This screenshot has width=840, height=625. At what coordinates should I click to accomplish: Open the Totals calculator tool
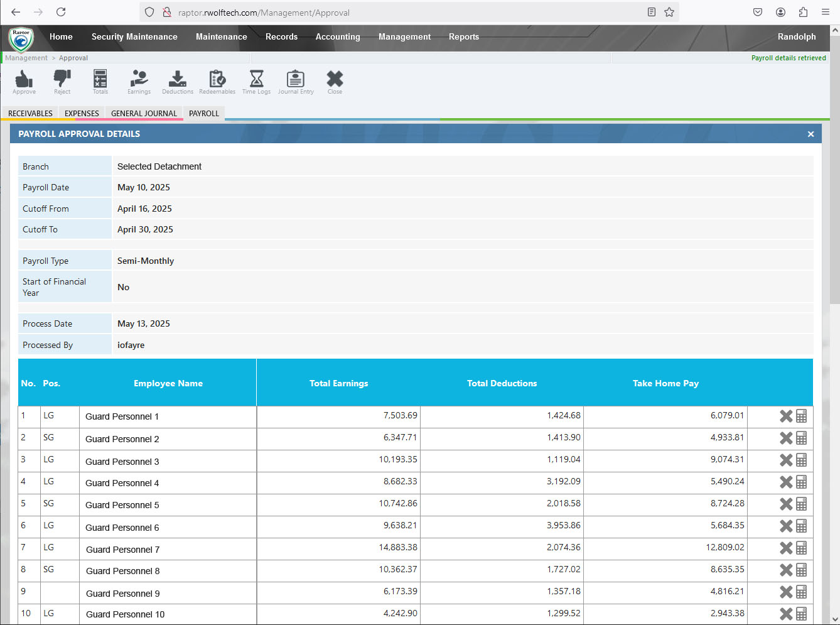click(100, 80)
